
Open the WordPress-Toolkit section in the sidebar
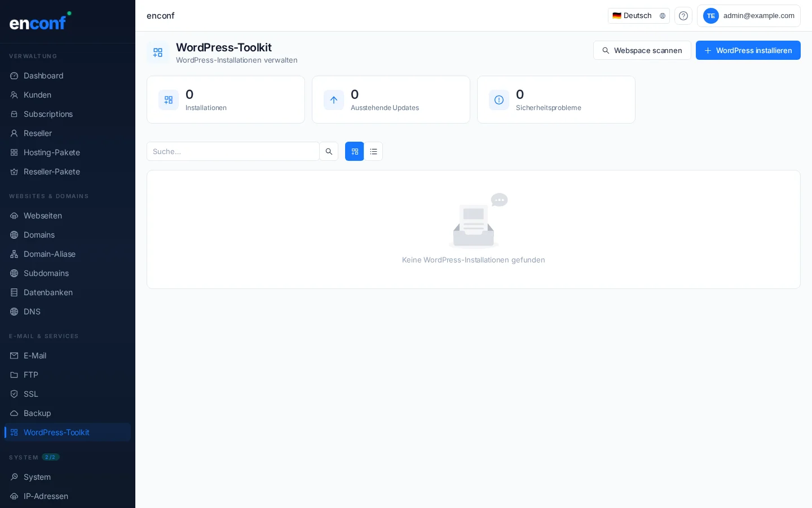tap(56, 432)
